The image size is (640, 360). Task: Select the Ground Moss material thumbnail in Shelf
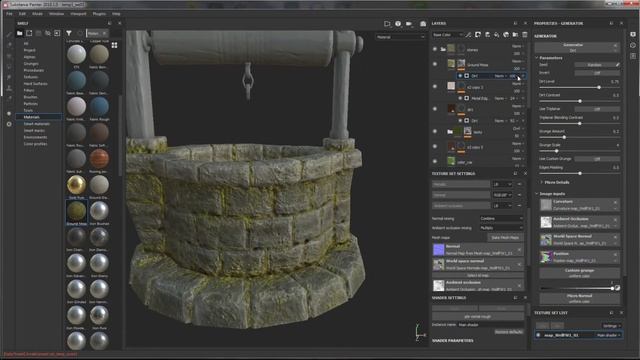[x=76, y=211]
